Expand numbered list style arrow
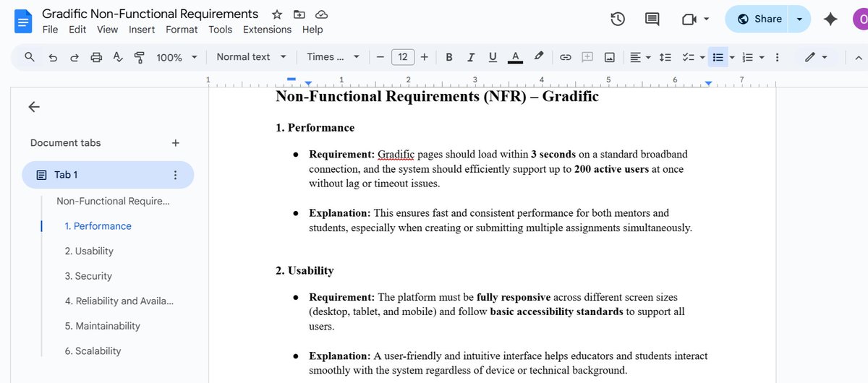The width and height of the screenshot is (868, 383). coord(761,57)
